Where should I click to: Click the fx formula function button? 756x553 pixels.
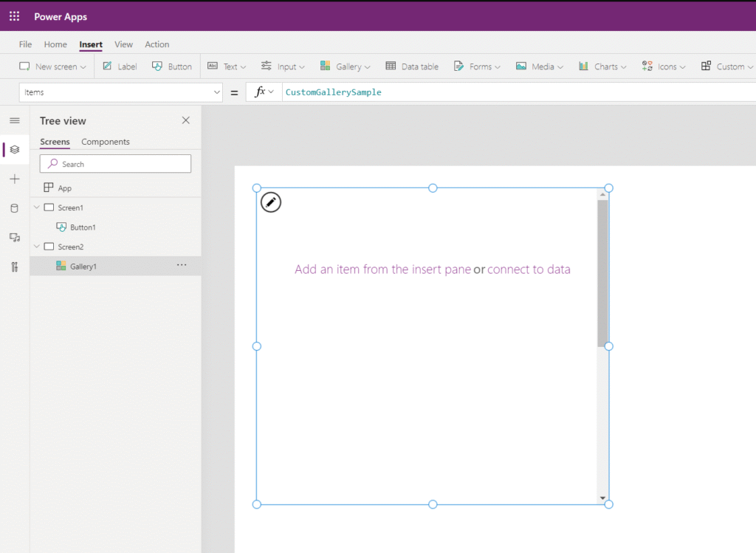click(264, 92)
